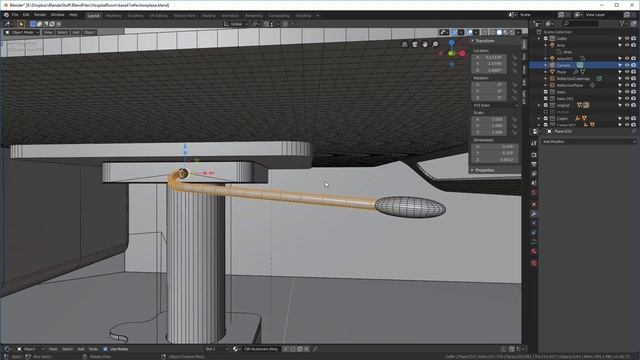Viewport: 640px width, 360px height.
Task: Click the red X axis gizmo ball
Action: click(x=462, y=53)
